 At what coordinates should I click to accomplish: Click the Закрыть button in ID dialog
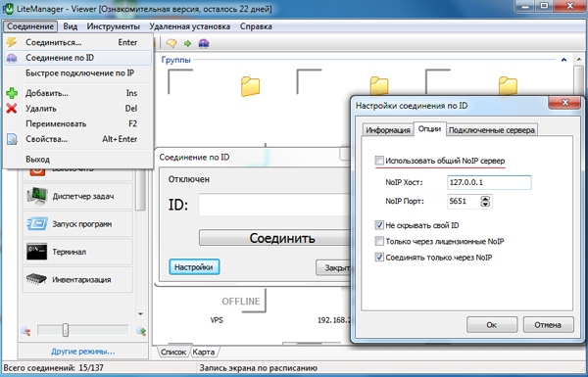333,268
